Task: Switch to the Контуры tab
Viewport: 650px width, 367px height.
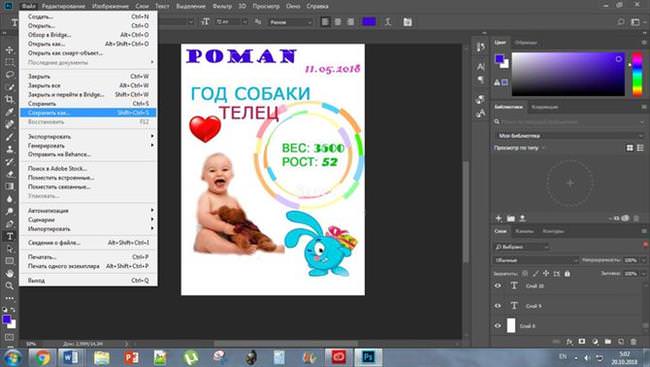Action: (553, 231)
